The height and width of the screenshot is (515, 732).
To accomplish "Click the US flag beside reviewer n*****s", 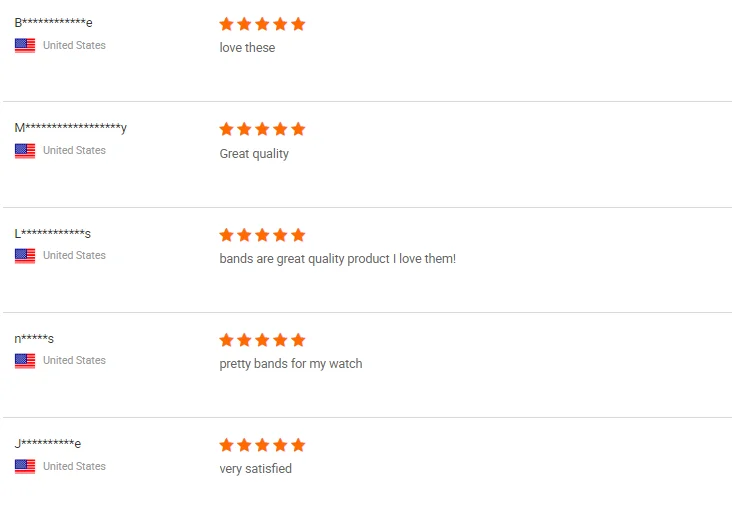I will [x=25, y=360].
